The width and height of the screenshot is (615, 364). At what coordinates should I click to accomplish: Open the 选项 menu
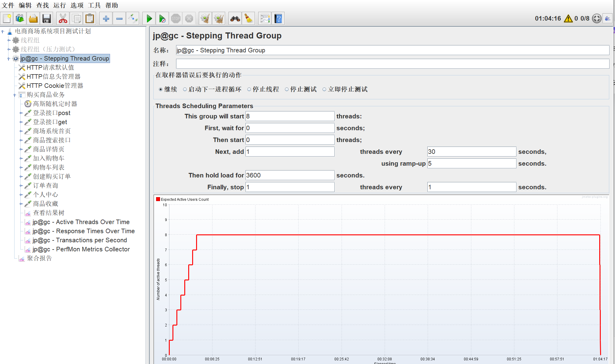click(77, 5)
